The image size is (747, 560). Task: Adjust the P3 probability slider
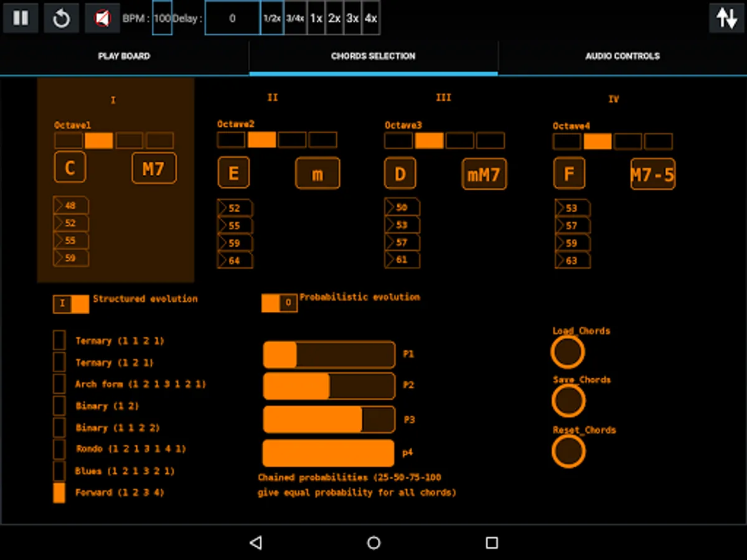(329, 419)
